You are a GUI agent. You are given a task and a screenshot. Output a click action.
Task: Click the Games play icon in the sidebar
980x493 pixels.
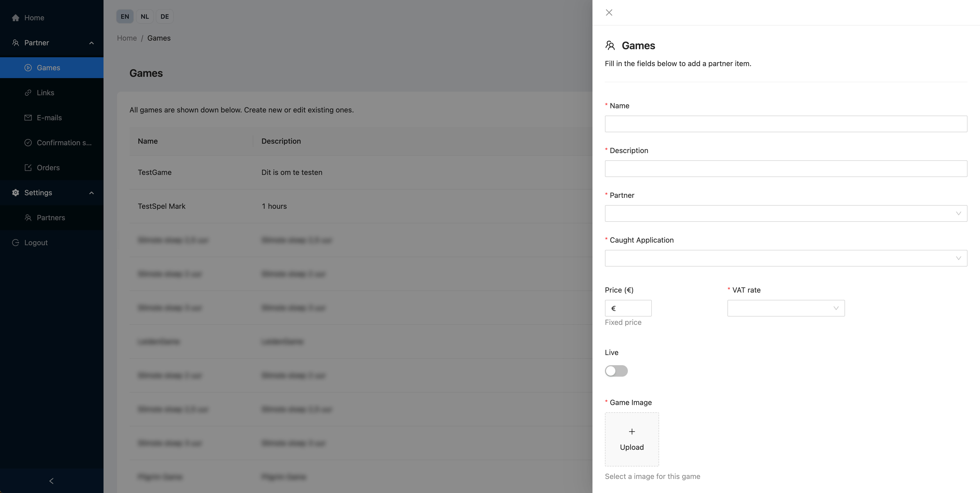[28, 68]
